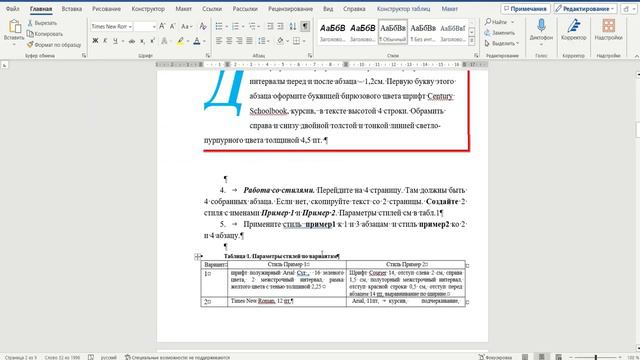
Task: Increase paragraph indent
Action: click(x=280, y=27)
